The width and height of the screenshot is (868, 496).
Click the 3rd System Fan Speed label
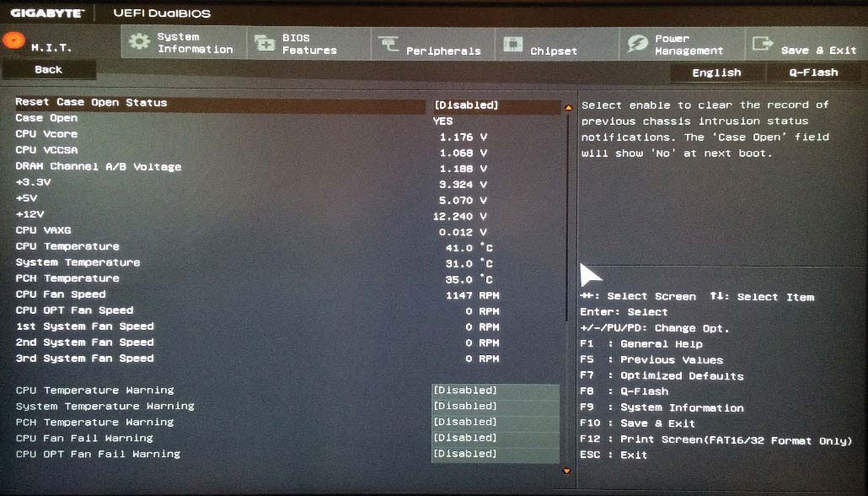coord(85,359)
